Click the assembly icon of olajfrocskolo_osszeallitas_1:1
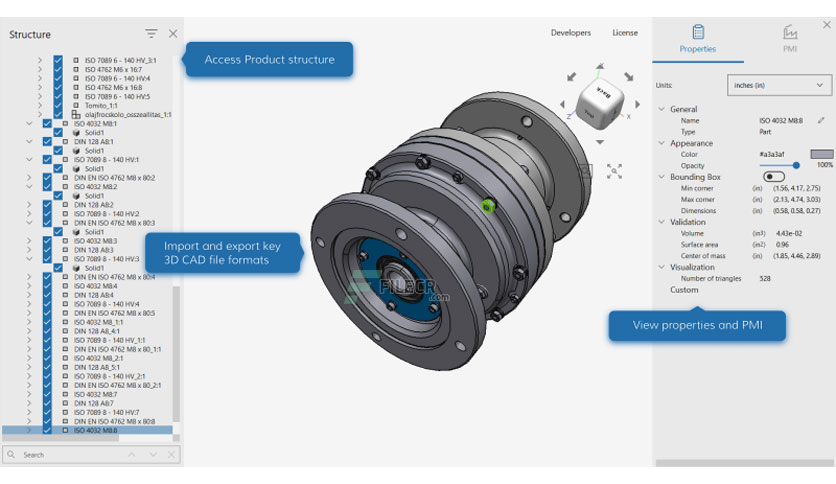 [76, 115]
